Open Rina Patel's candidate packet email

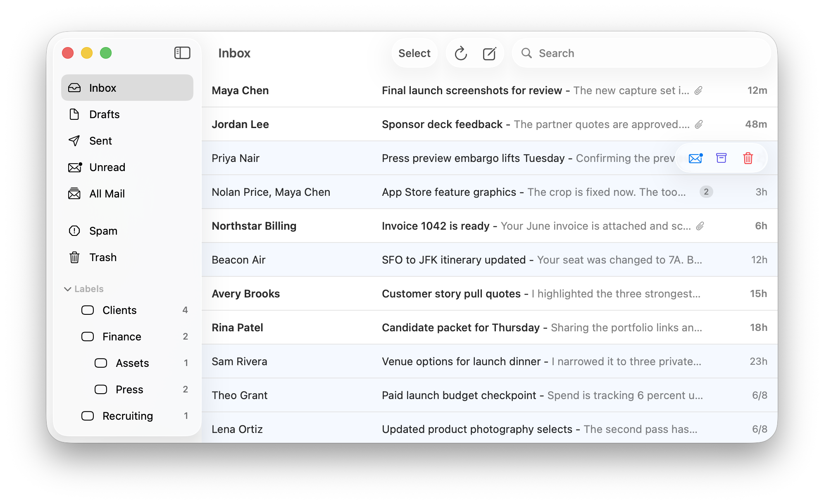(490, 328)
